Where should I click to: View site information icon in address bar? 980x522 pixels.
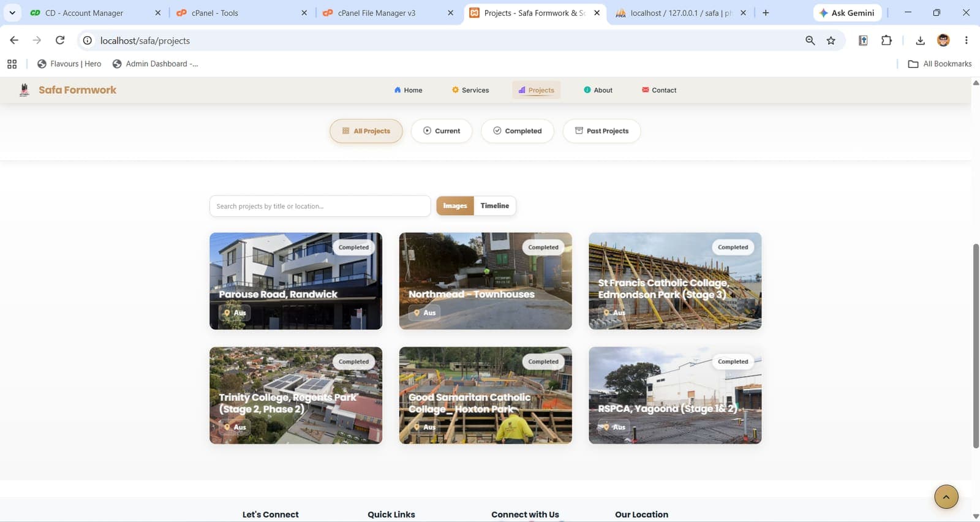[x=88, y=40]
